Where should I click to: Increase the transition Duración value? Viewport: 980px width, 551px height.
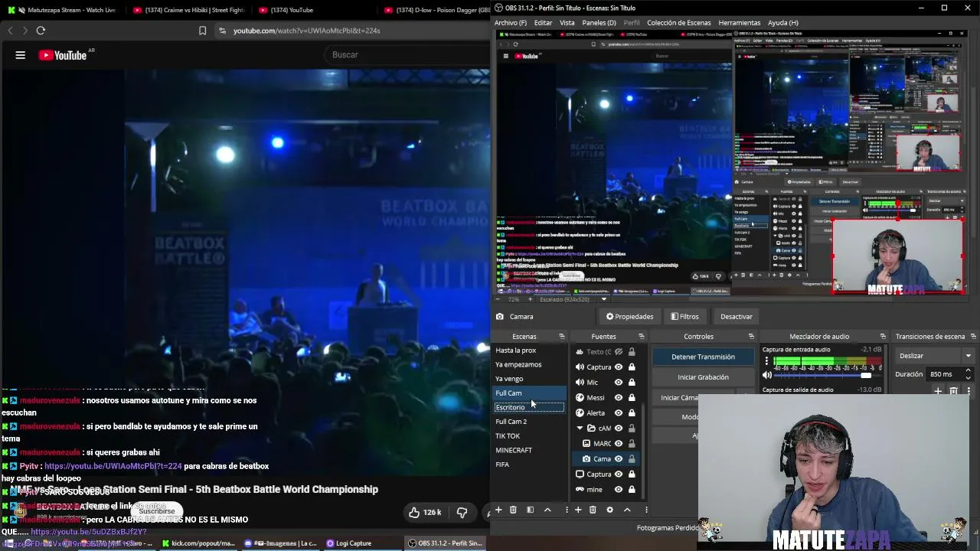pos(968,370)
